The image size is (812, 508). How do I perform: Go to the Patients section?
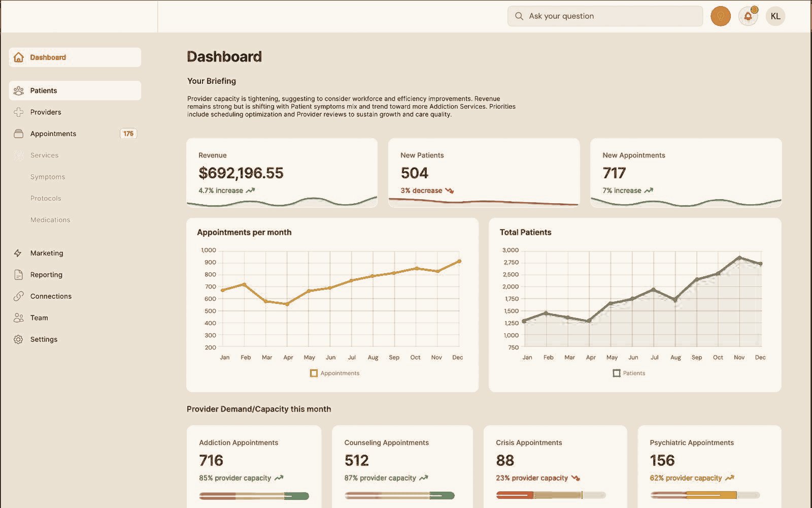75,90
